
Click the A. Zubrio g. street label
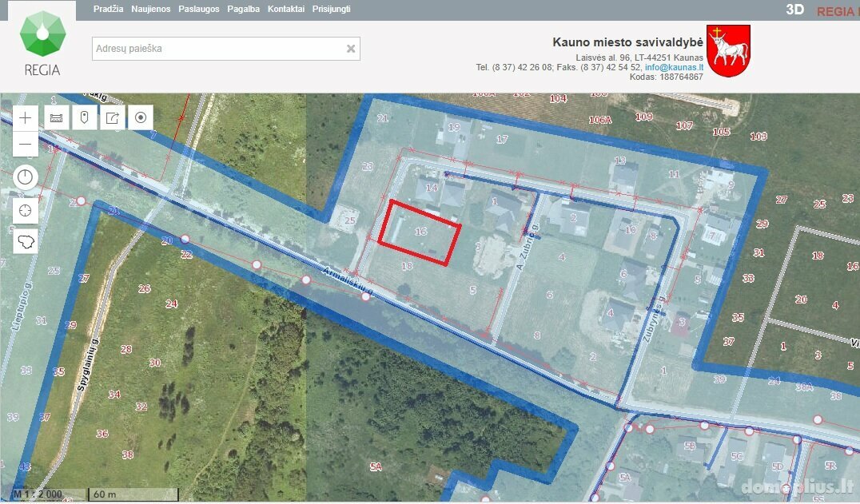528,247
